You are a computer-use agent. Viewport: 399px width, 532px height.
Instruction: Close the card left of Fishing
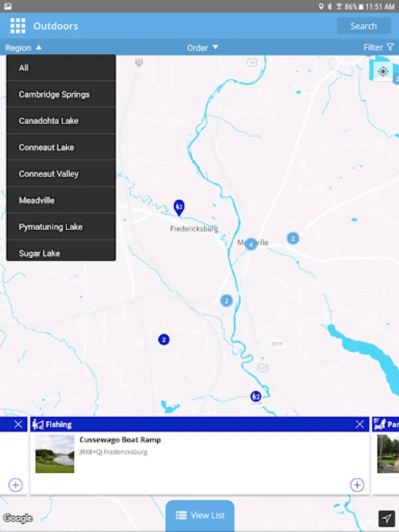point(18,424)
